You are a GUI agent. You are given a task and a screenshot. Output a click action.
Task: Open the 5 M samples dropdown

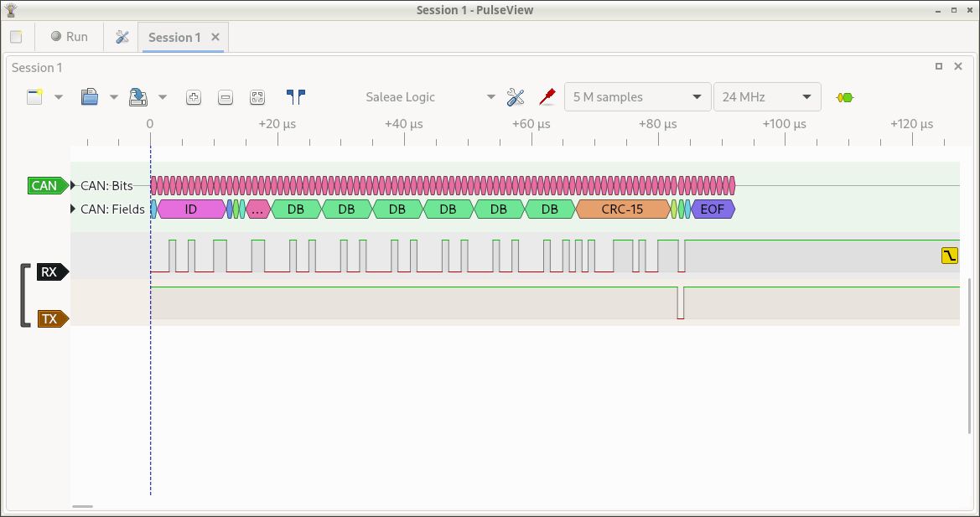(x=637, y=97)
